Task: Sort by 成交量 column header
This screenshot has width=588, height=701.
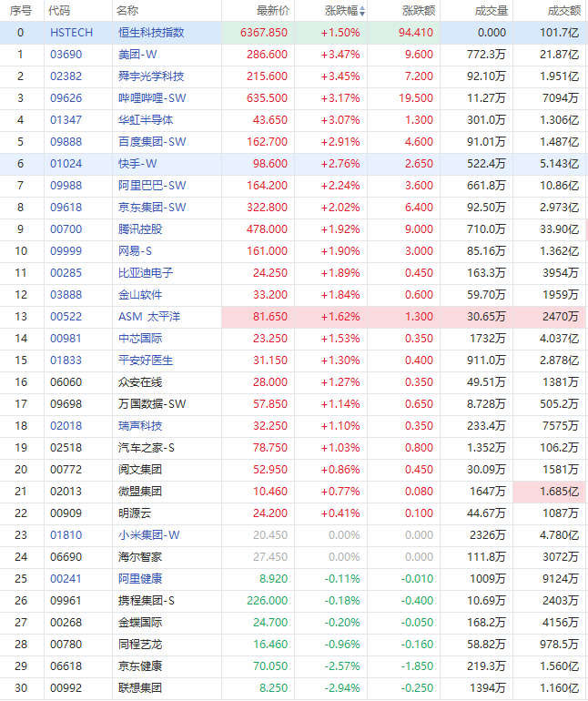Action: click(492, 11)
